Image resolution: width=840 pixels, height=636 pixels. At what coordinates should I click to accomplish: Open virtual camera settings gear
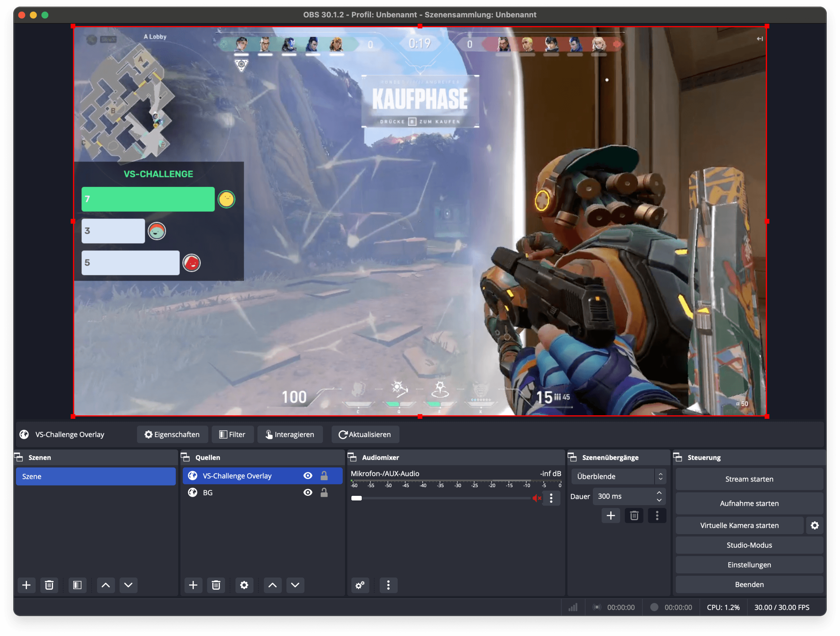click(x=815, y=525)
